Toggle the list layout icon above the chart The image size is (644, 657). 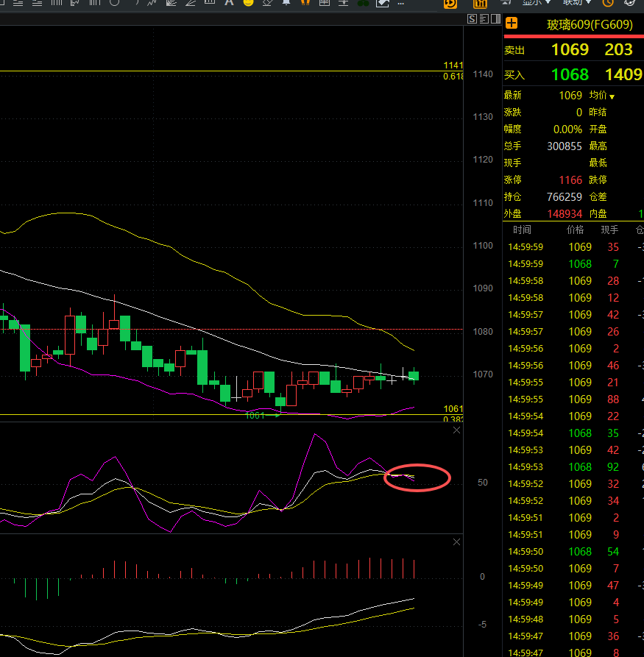click(483, 19)
